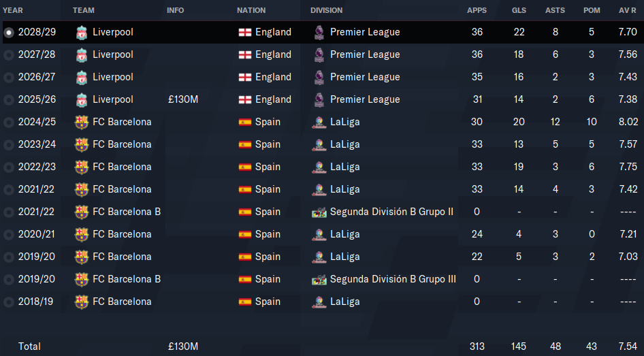Screen dimensions: 644x356
Task: Click the DIVISION column header
Action: click(x=327, y=10)
